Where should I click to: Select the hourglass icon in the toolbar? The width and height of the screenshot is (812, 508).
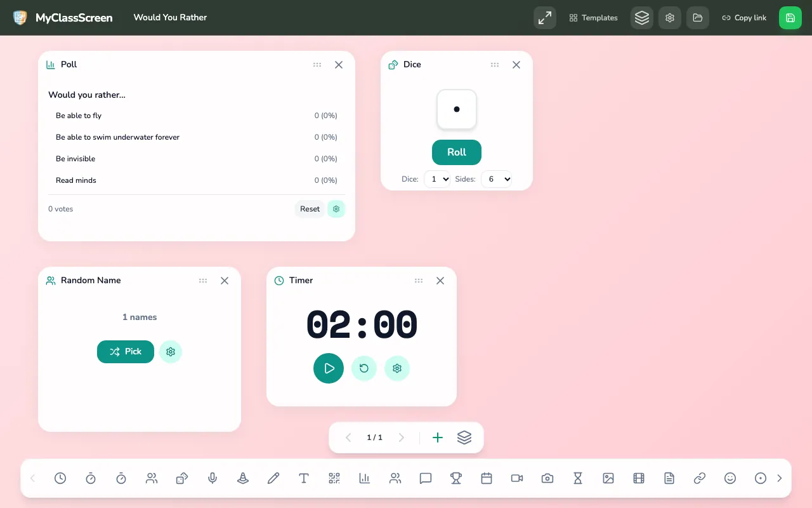(578, 478)
